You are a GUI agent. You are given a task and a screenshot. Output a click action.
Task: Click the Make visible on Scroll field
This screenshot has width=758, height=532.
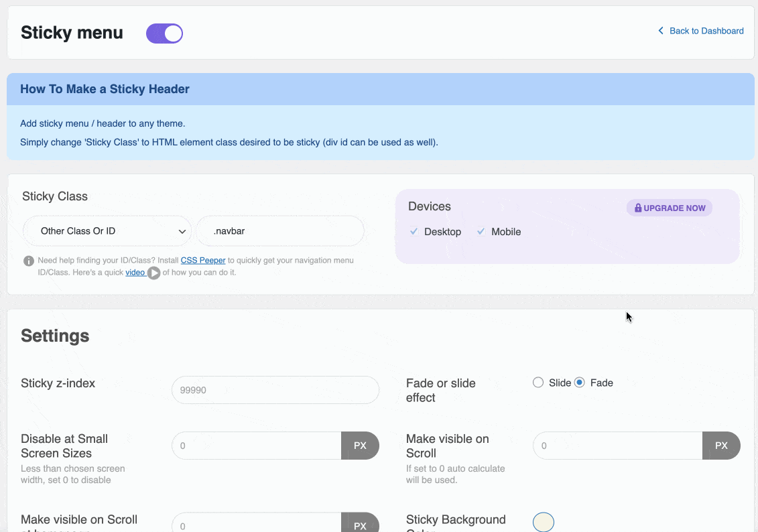click(618, 446)
